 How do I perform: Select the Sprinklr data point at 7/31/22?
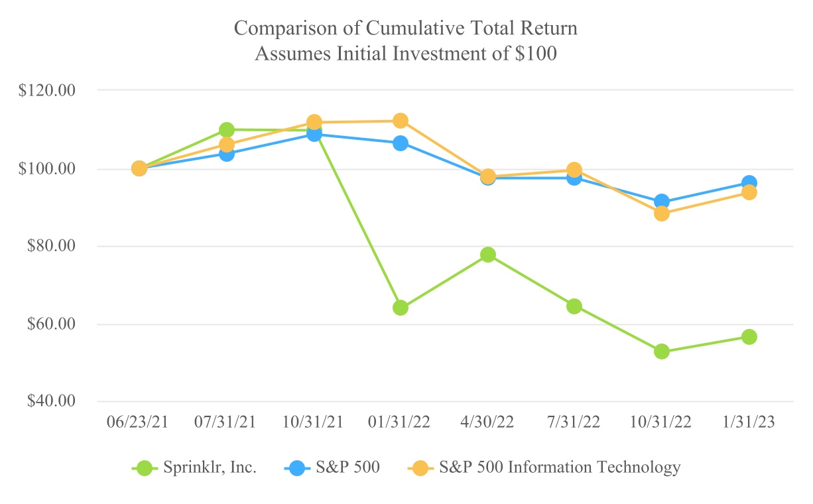[574, 306]
